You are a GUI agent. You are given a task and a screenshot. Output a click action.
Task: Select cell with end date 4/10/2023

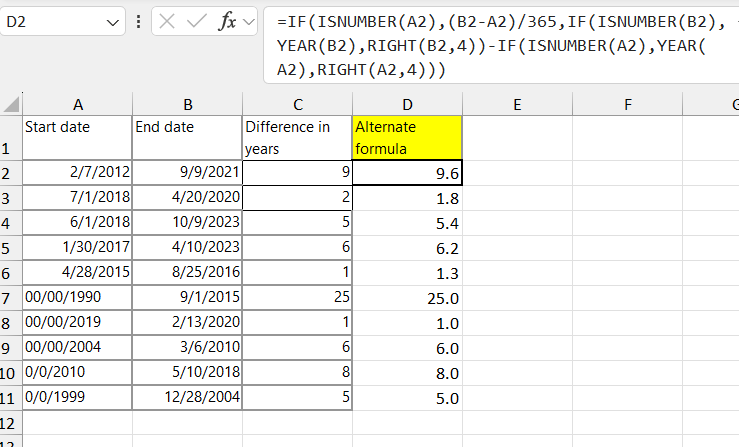[187, 248]
